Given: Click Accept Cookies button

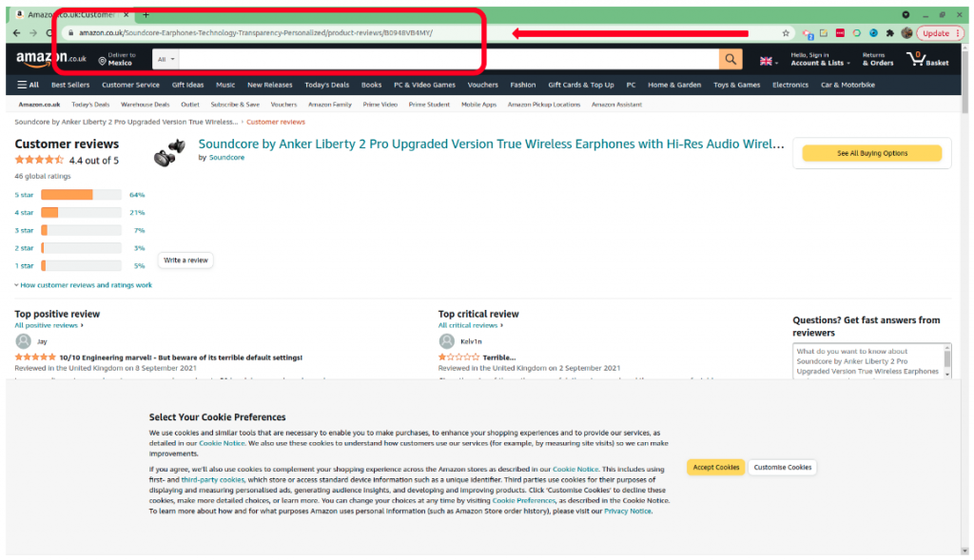Looking at the screenshot, I should point(715,468).
